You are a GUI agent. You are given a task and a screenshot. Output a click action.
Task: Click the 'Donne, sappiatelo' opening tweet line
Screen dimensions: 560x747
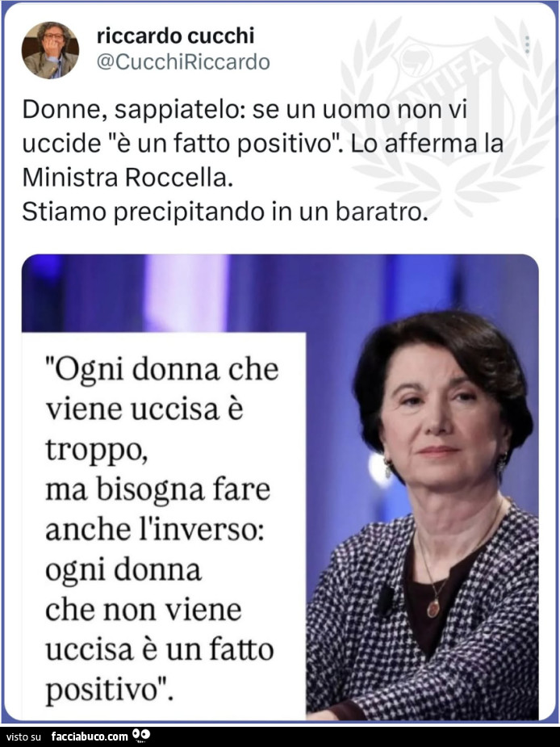[244, 110]
